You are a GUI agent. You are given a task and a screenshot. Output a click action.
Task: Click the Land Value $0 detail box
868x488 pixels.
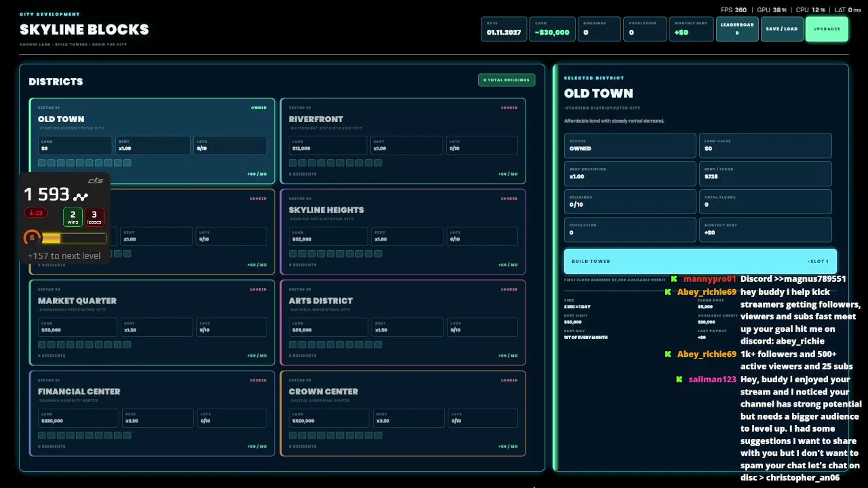(766, 146)
